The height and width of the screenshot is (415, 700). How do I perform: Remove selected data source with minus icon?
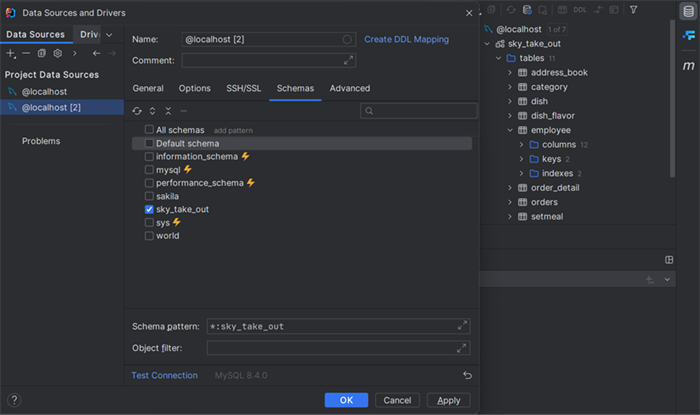(26, 54)
